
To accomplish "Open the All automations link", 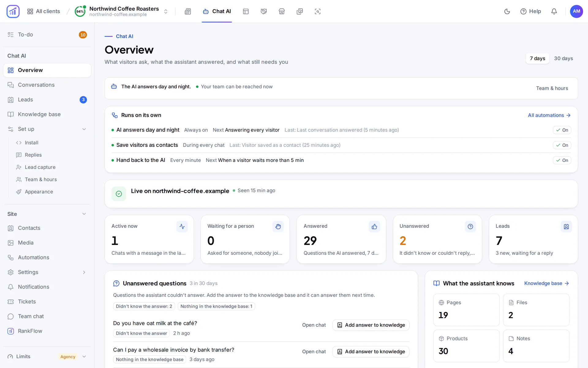I will click(x=549, y=115).
